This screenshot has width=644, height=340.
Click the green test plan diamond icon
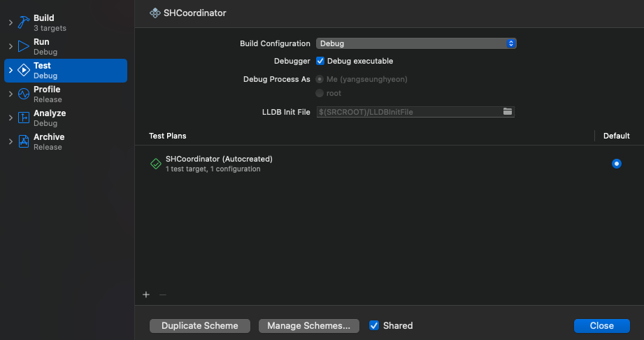pos(156,164)
